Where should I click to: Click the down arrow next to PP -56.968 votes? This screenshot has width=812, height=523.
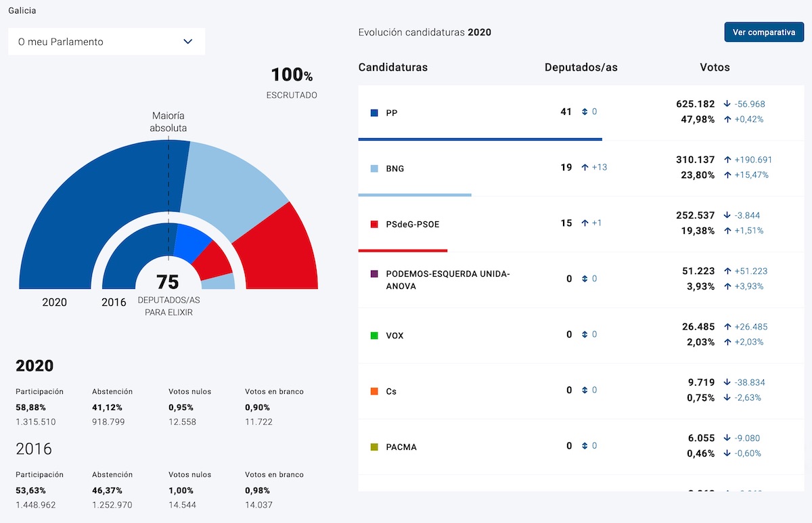(x=727, y=104)
